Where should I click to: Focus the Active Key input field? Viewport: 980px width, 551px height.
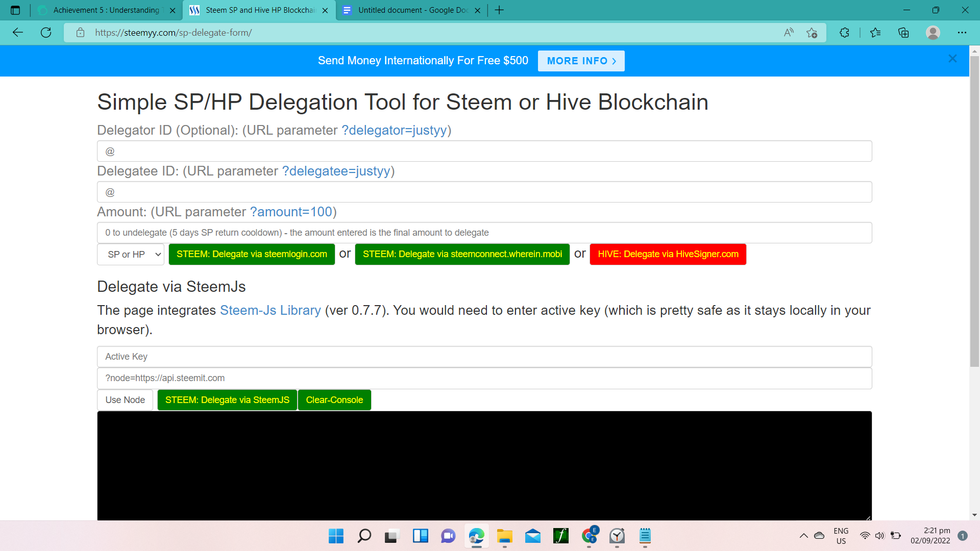tap(484, 357)
